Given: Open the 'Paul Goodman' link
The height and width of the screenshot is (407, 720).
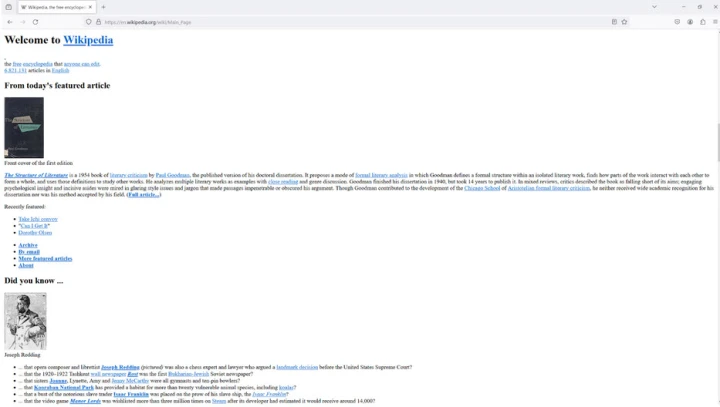Looking at the screenshot, I should (173, 175).
